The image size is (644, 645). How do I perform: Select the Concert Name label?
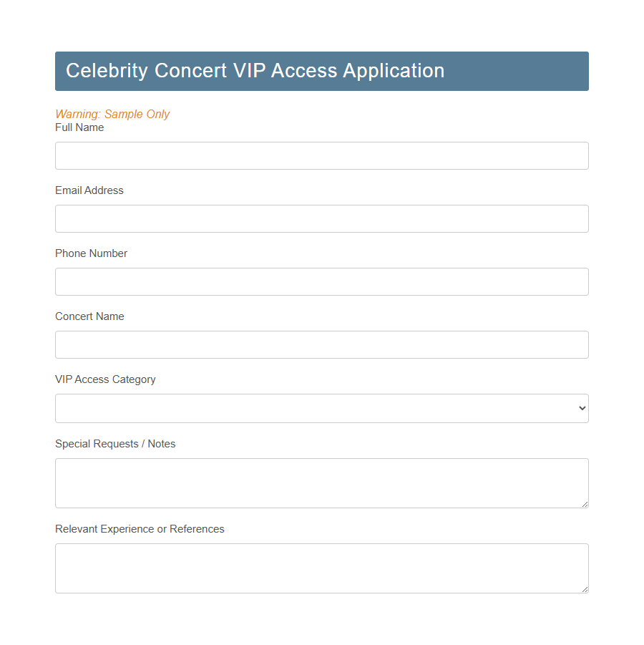(89, 316)
